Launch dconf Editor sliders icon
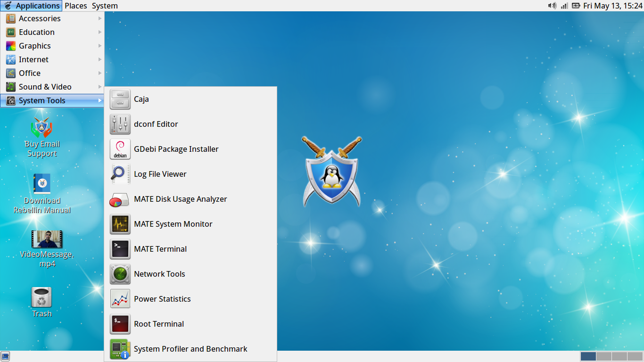This screenshot has width=644, height=362. [120, 124]
